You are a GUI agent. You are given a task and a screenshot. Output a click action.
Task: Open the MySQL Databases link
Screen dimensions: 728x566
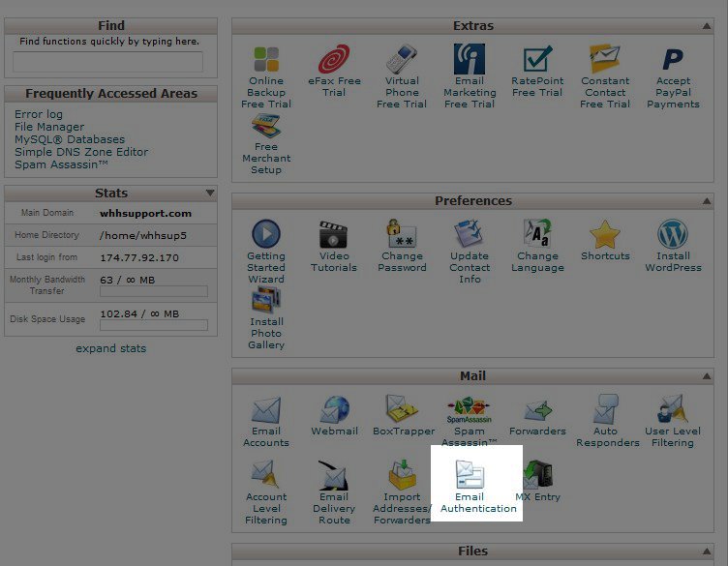(70, 139)
